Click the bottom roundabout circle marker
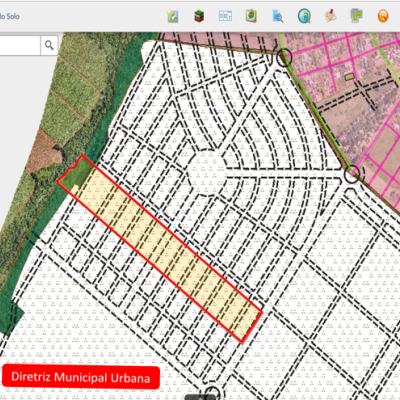The height and width of the screenshot is (400, 400). tap(211, 393)
